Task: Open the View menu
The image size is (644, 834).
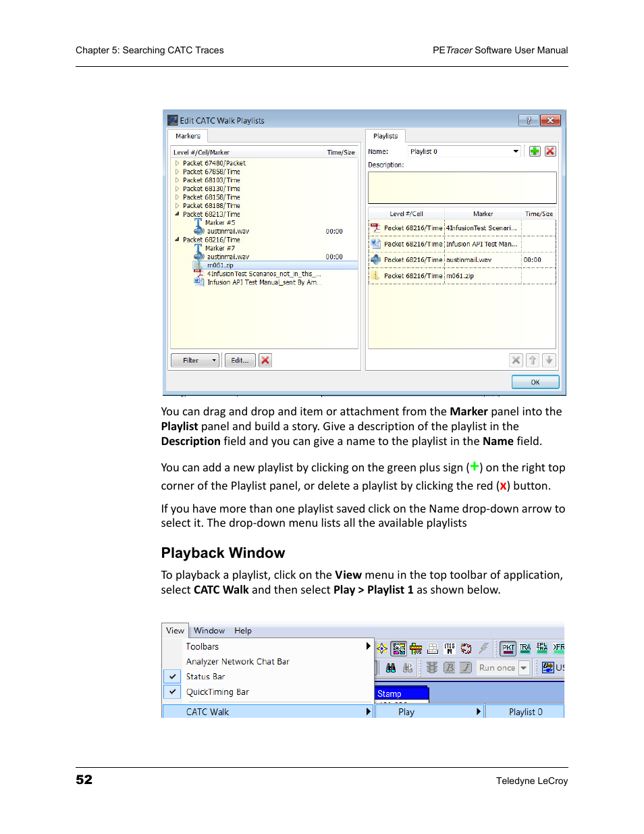Action: 175,631
